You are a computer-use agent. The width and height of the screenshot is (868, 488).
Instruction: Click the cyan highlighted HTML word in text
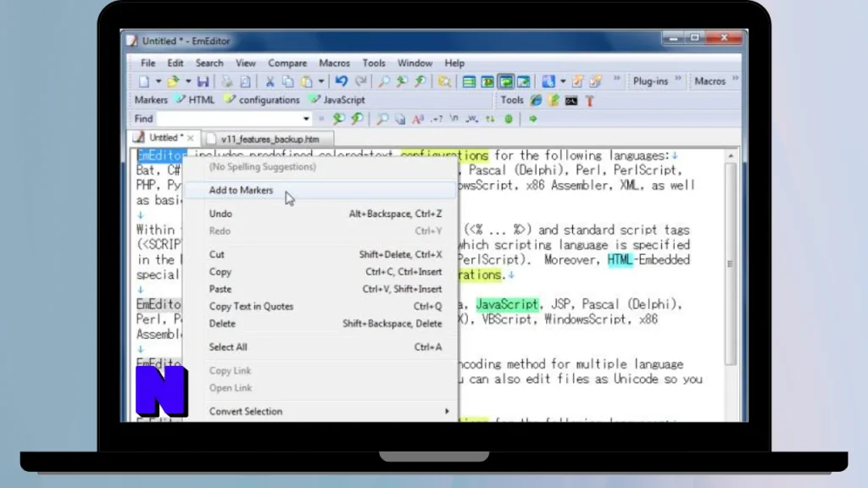[x=620, y=260]
